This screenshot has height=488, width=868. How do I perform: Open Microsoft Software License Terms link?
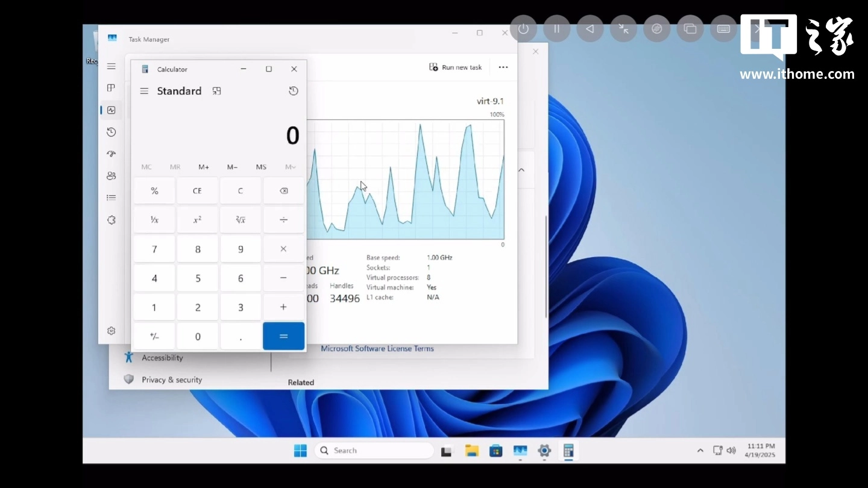click(x=377, y=348)
